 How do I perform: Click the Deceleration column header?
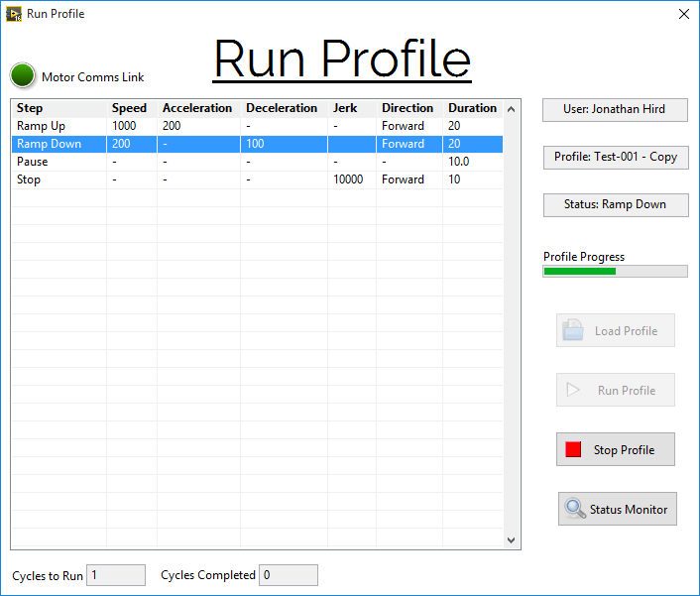284,108
